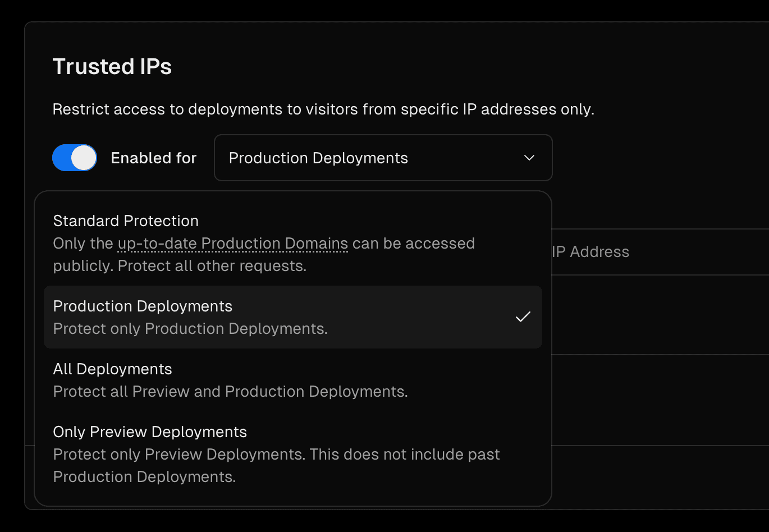Choose Production Deployments from the list

pyautogui.click(x=143, y=306)
